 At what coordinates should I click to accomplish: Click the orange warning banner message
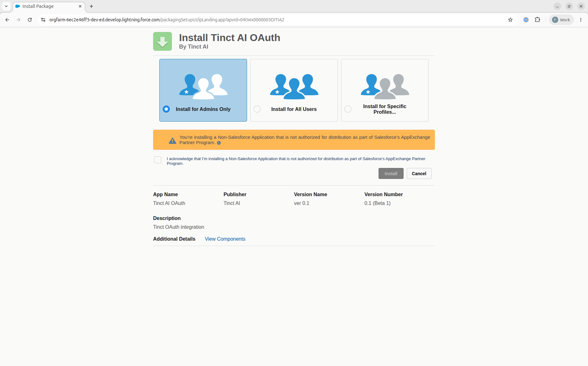(x=305, y=140)
